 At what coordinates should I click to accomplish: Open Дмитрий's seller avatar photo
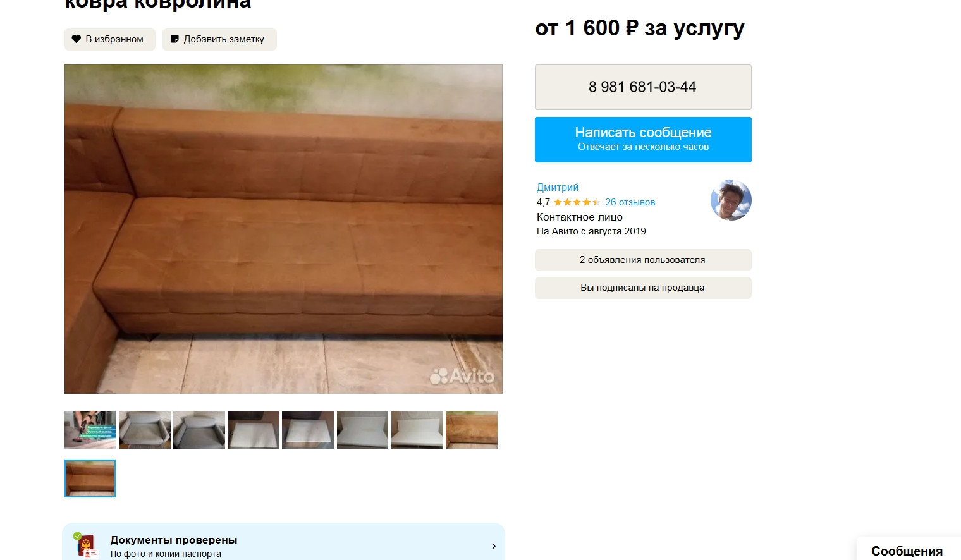point(731,200)
